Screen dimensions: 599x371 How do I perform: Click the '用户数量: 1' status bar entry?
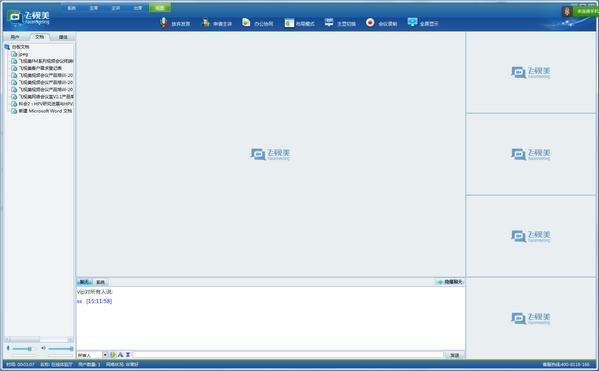click(89, 365)
